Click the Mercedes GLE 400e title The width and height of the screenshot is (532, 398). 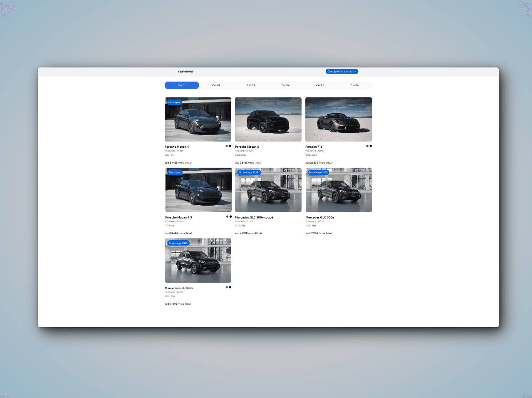179,288
